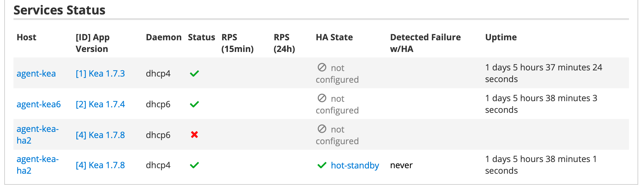644x190 pixels.
Task: Open [4] Kea 1.7.8 link in dhcp4 row
Action: tap(100, 165)
